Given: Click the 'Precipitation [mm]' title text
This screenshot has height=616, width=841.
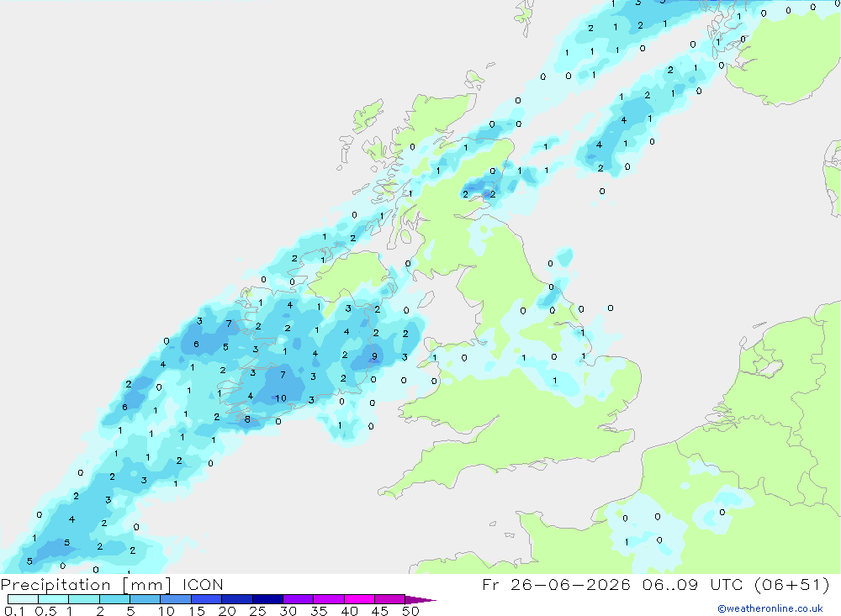Looking at the screenshot, I should point(86,585).
